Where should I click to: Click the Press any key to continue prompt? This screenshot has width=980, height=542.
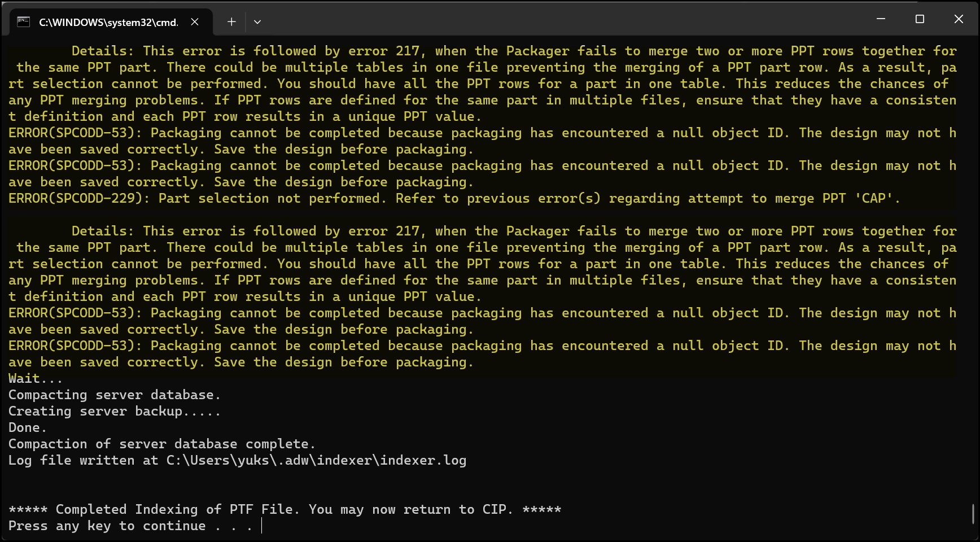130,526
